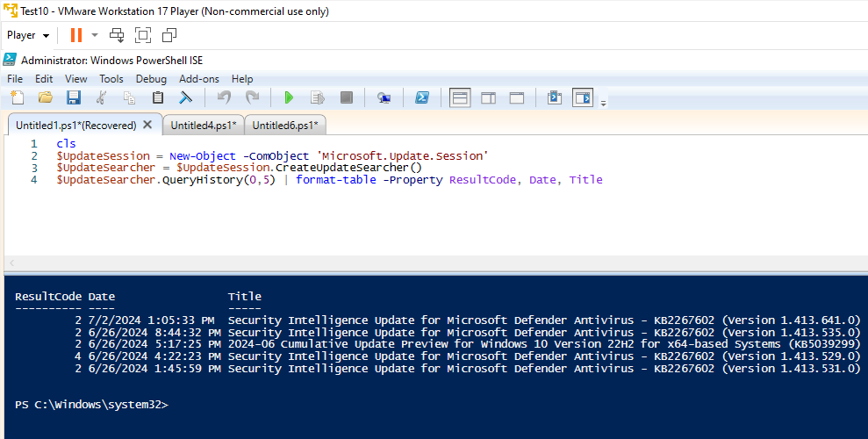Click 'Microsoft.Update.Session' string in the script

[403, 156]
